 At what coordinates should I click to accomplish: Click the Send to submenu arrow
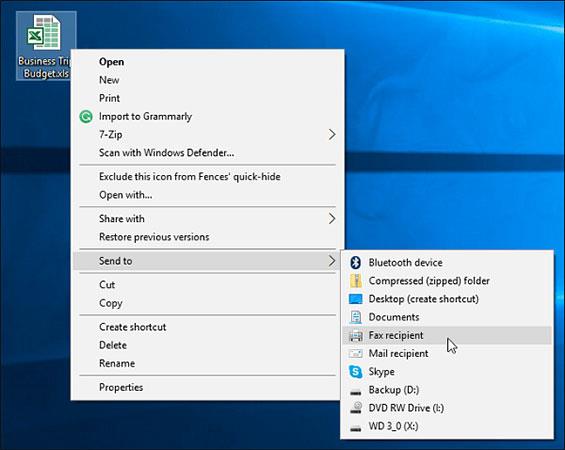332,261
